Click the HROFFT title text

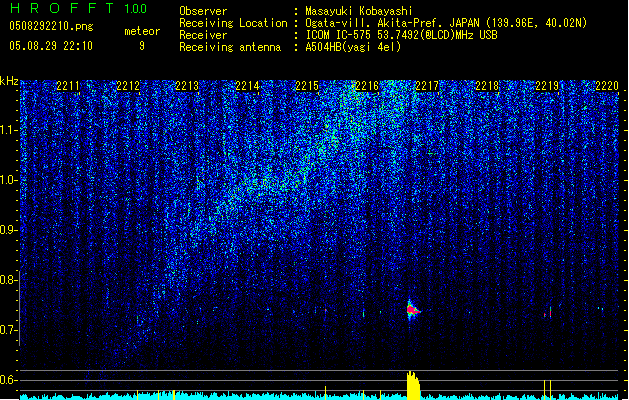coord(61,8)
